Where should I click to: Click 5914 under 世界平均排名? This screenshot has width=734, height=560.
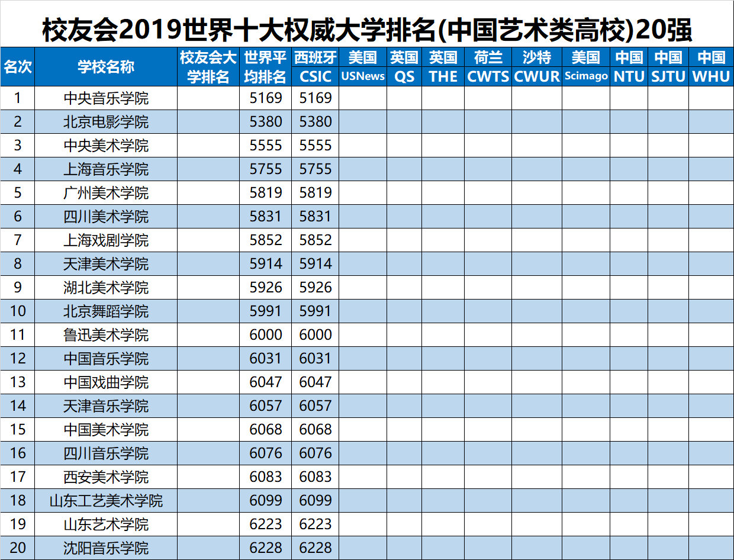coord(266,264)
